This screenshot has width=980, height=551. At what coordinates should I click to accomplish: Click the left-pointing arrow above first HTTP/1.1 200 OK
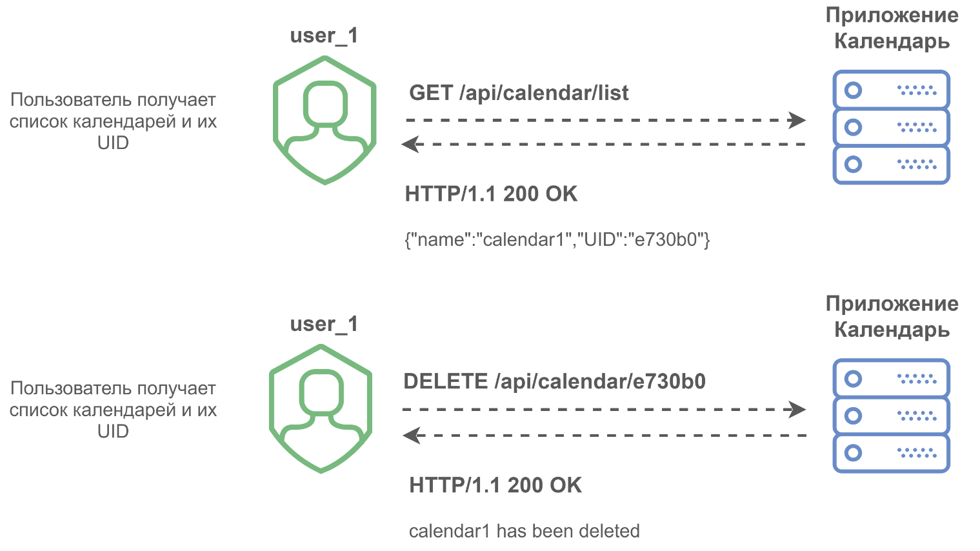point(603,144)
